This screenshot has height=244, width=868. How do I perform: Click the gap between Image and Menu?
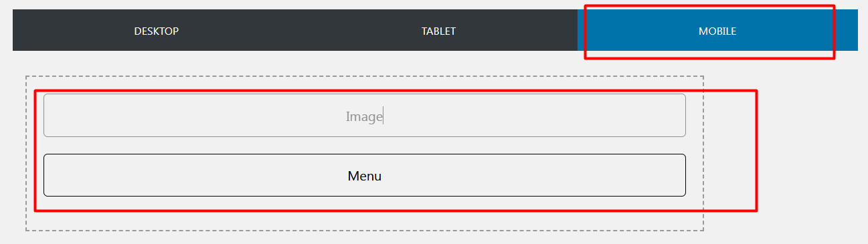(x=365, y=145)
